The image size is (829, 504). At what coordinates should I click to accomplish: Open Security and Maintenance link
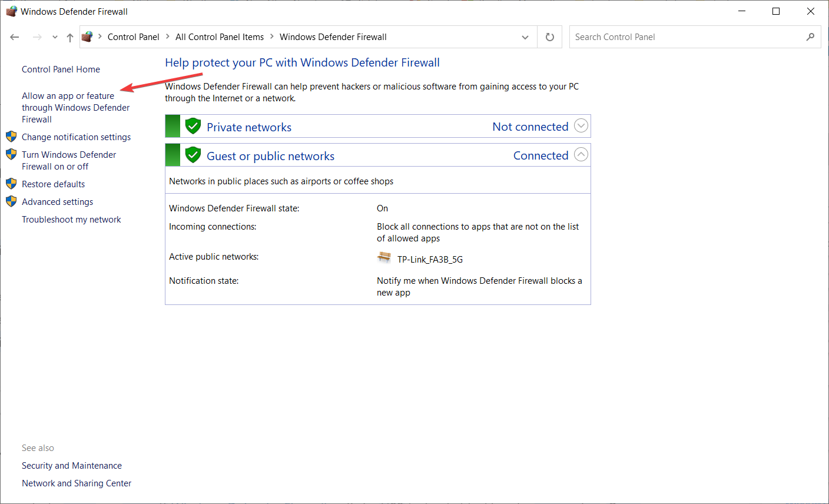72,466
